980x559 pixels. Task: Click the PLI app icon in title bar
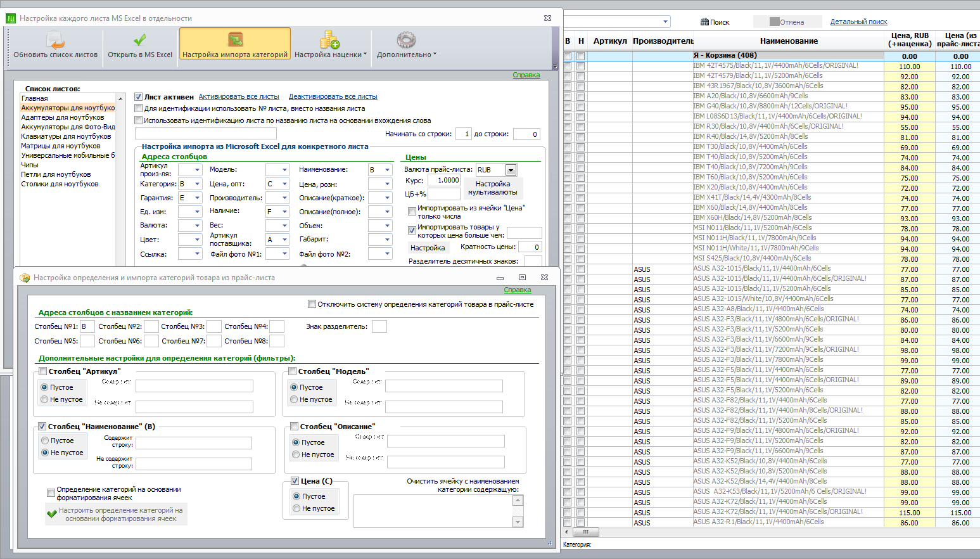coord(10,18)
